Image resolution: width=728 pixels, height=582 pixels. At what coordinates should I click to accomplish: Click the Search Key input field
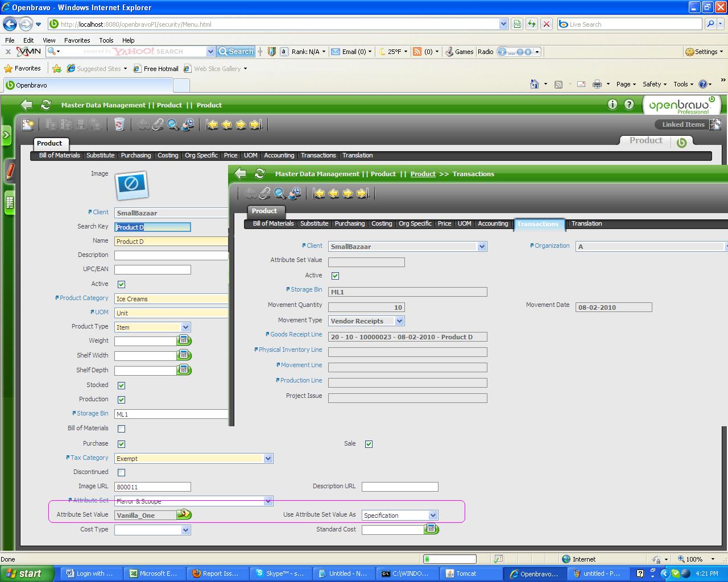click(x=152, y=227)
